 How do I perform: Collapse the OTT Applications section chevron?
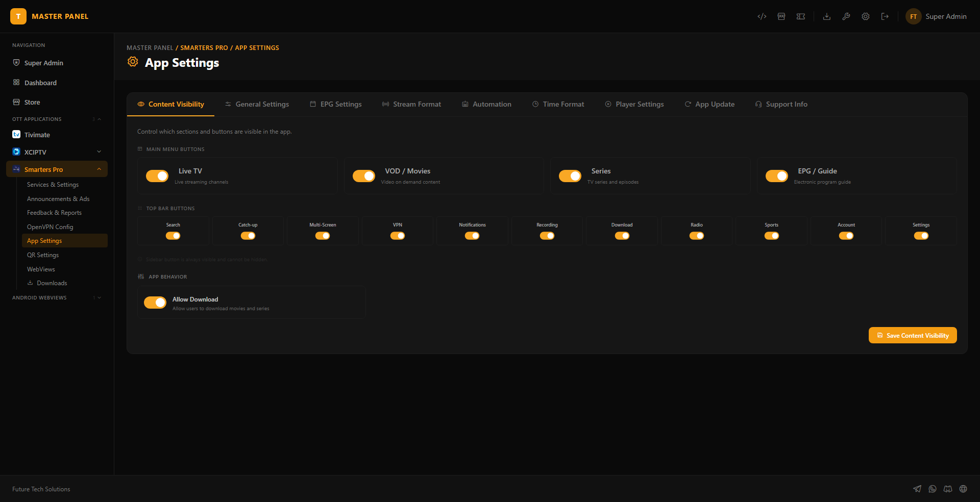99,119
